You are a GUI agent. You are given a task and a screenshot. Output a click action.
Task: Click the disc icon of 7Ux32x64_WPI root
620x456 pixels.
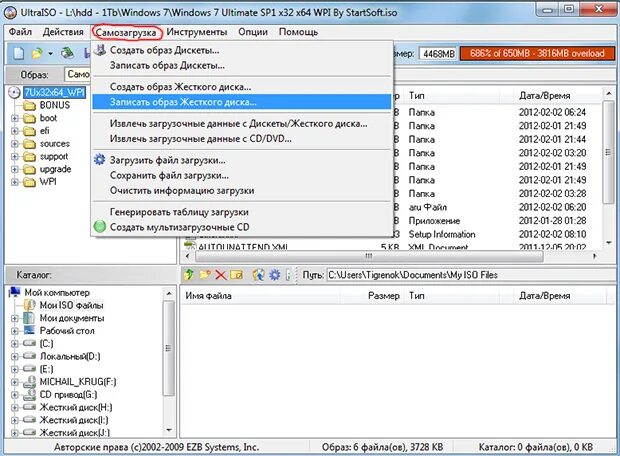click(14, 93)
